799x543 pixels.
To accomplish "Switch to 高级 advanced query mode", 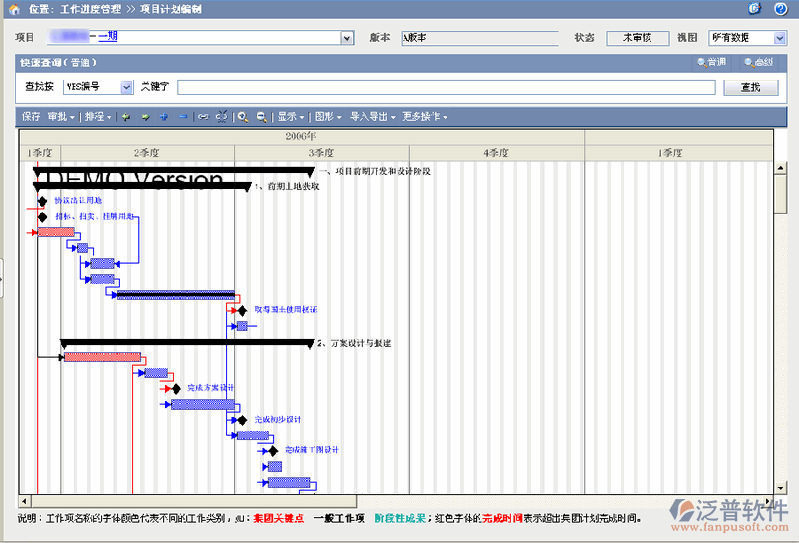I will pyautogui.click(x=759, y=62).
